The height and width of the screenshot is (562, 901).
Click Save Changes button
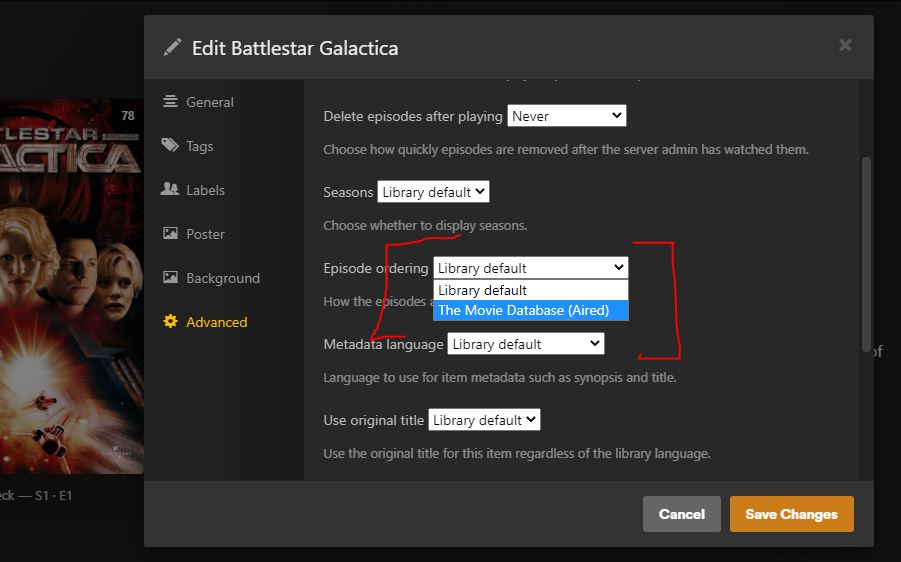click(791, 514)
